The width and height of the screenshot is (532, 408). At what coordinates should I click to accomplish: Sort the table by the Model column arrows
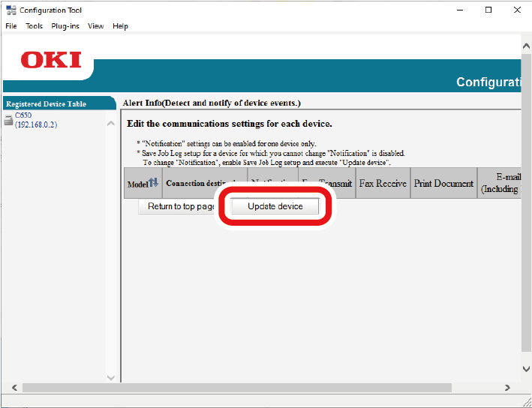(153, 183)
